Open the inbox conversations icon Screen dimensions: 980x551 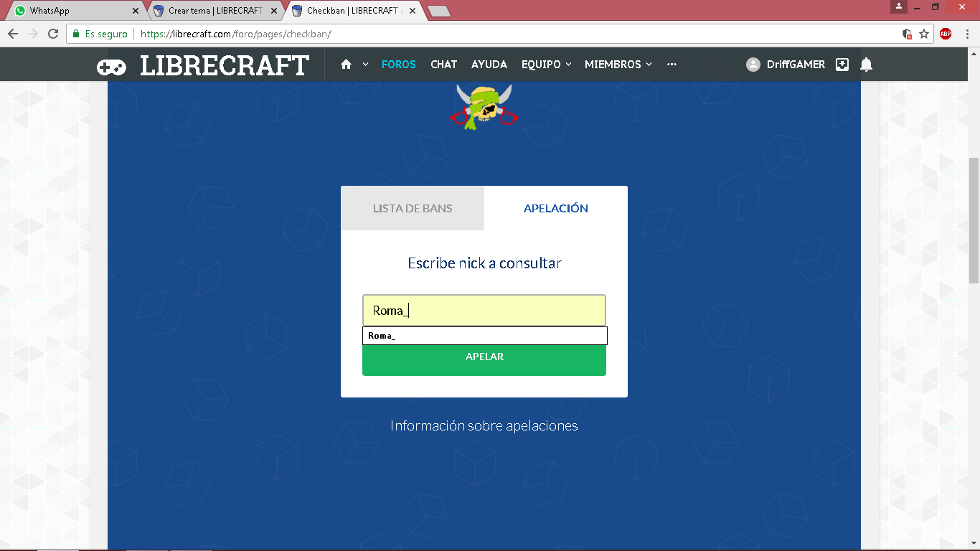click(x=842, y=64)
